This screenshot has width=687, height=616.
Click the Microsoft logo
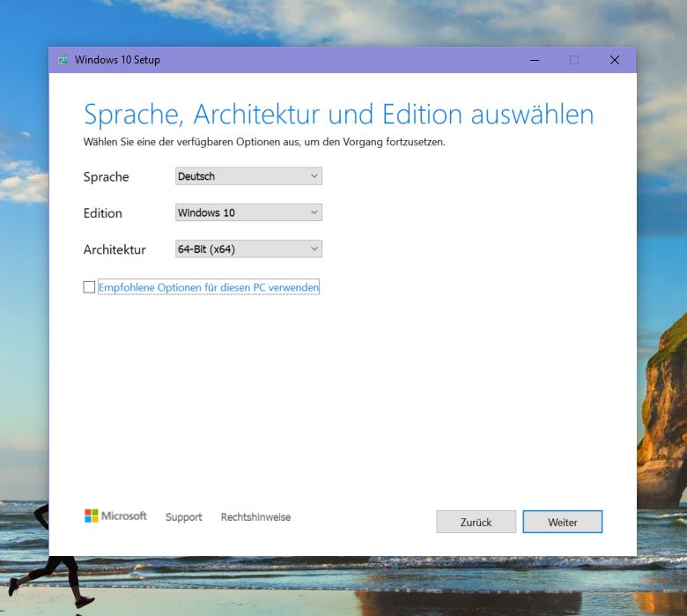[x=115, y=516]
